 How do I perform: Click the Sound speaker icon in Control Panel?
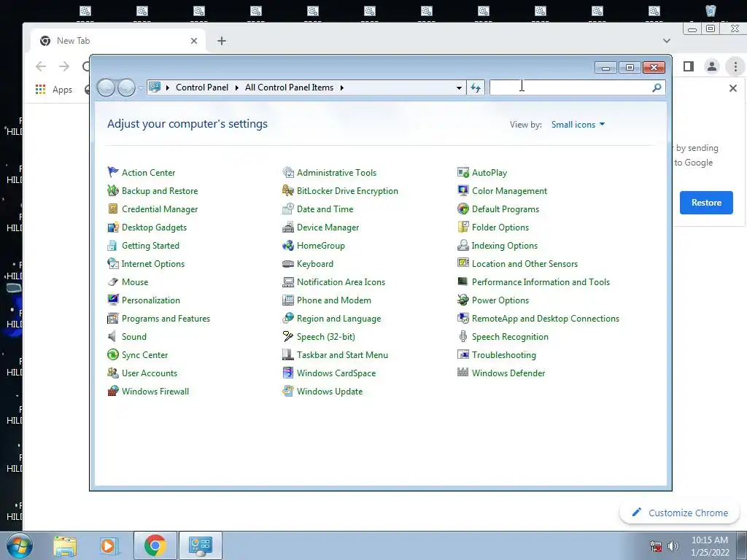tap(112, 337)
